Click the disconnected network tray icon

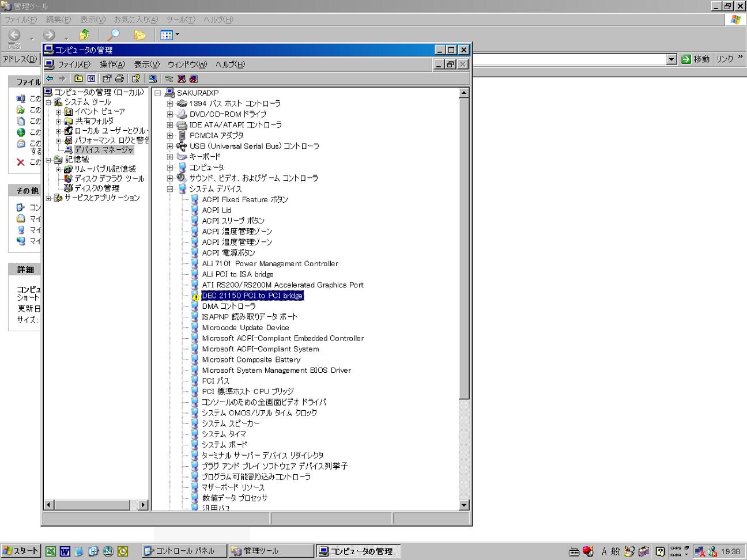point(700,551)
